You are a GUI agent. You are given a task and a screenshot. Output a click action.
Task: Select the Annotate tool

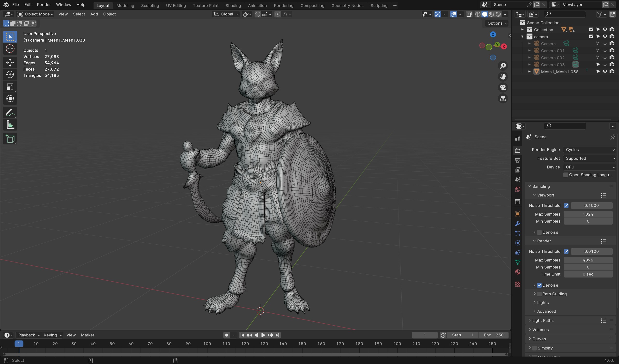(10, 113)
